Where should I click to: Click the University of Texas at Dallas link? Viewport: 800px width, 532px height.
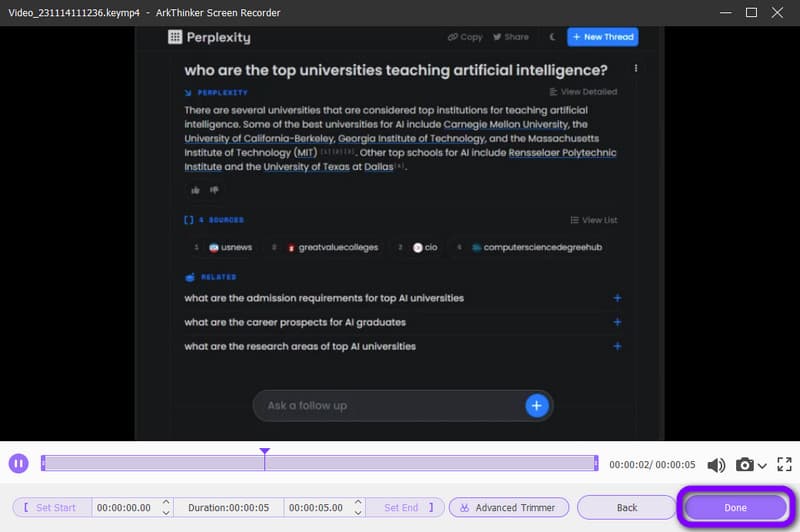pos(328,167)
